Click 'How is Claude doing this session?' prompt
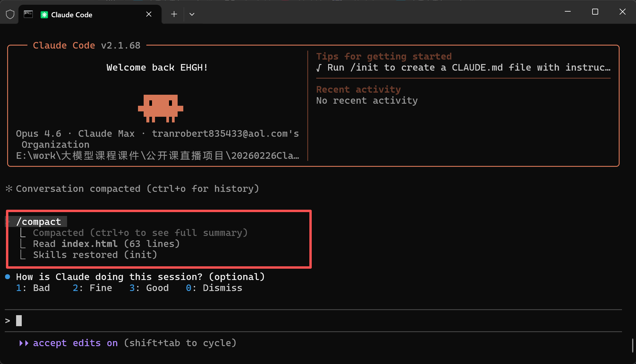636x364 pixels. 140,277
